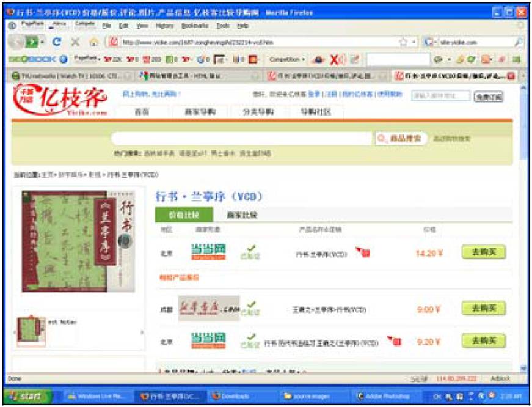This screenshot has height=407, width=532.
Task: Open the File menu
Action: point(106,26)
